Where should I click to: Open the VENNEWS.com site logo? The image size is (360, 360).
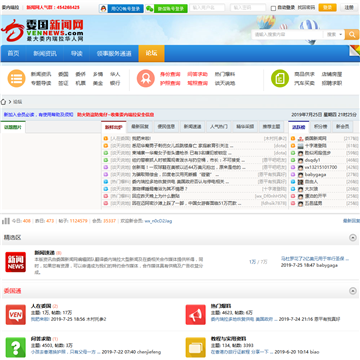[42, 30]
